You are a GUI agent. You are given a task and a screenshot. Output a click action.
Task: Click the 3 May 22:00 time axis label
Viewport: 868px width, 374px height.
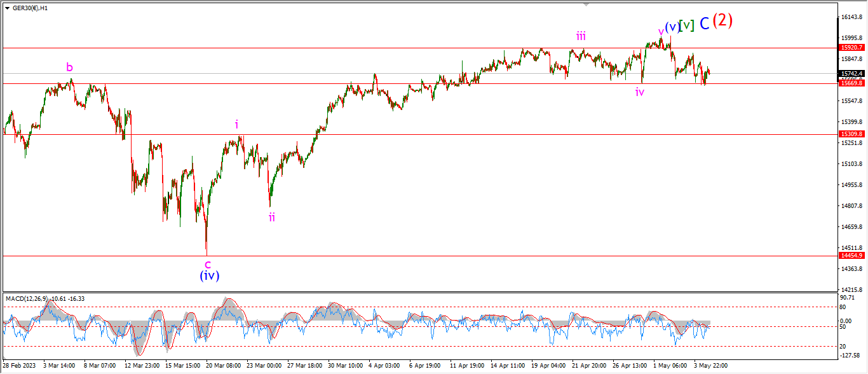point(710,366)
